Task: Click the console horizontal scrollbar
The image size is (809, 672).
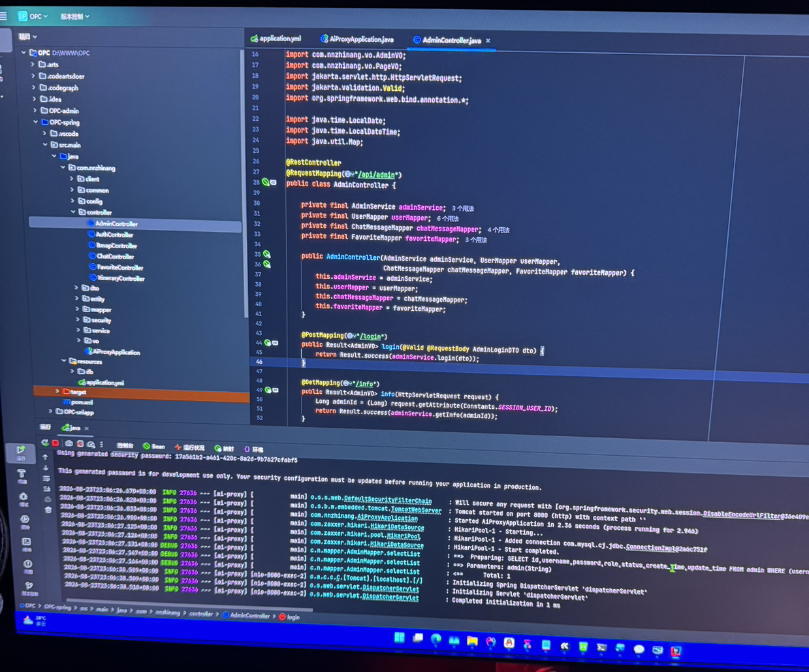Action: pos(189,605)
